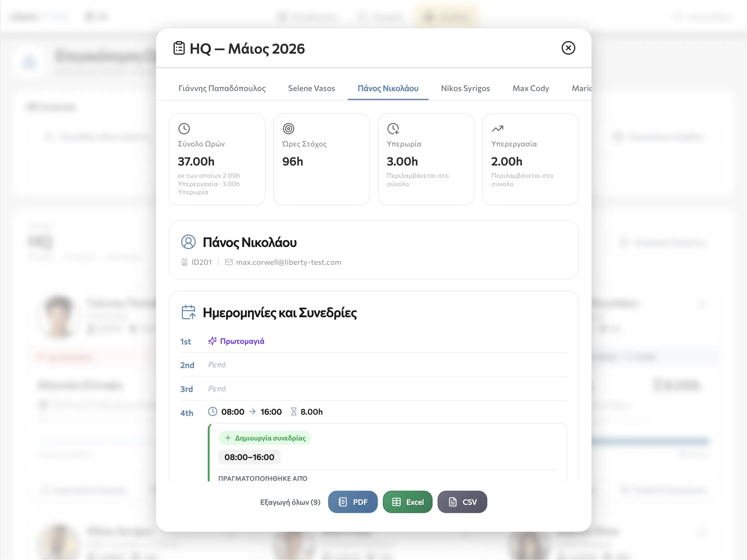Click the 4th day label

click(187, 413)
